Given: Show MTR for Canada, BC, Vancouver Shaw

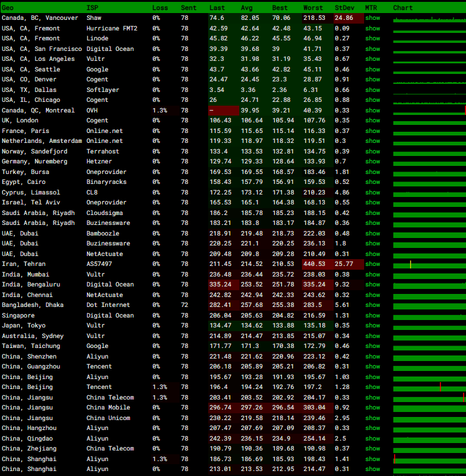Looking at the screenshot, I should coord(373,18).
